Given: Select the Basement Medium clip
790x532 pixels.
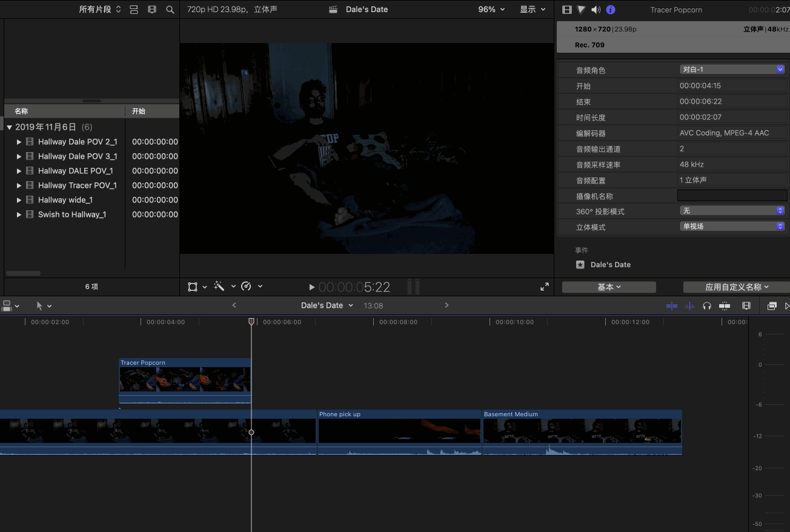Looking at the screenshot, I should (582, 433).
